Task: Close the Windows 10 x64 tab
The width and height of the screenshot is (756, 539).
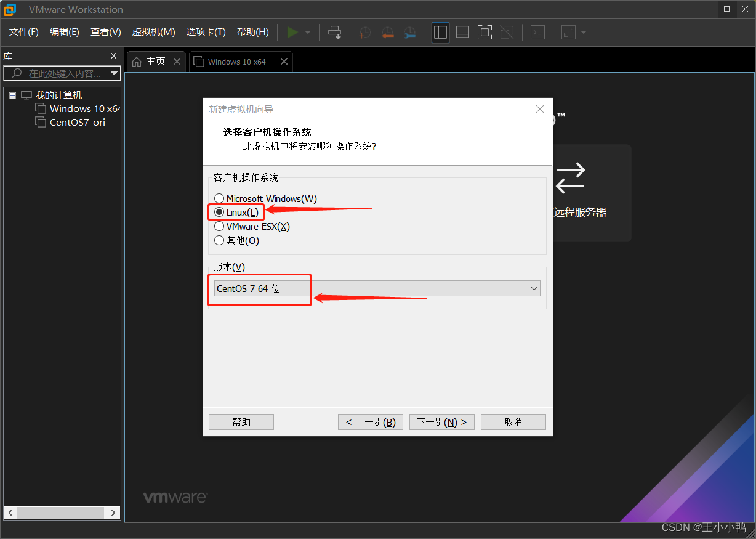Action: click(284, 61)
